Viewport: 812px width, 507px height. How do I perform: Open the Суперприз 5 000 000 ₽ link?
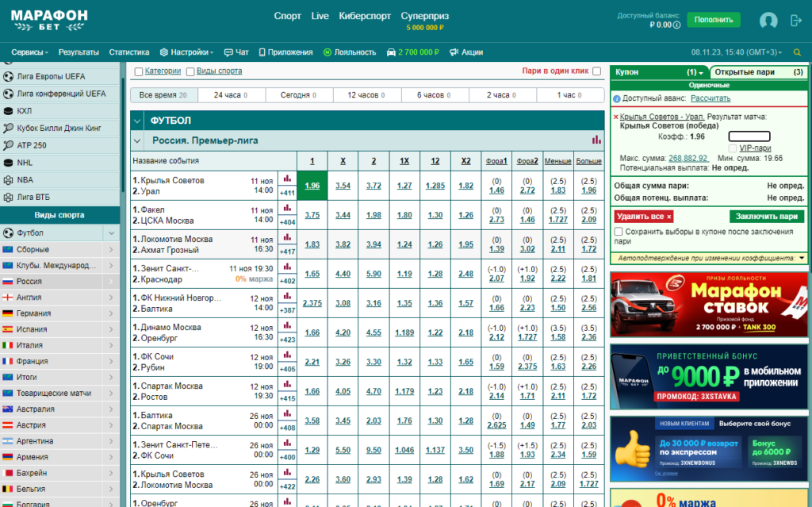point(425,21)
